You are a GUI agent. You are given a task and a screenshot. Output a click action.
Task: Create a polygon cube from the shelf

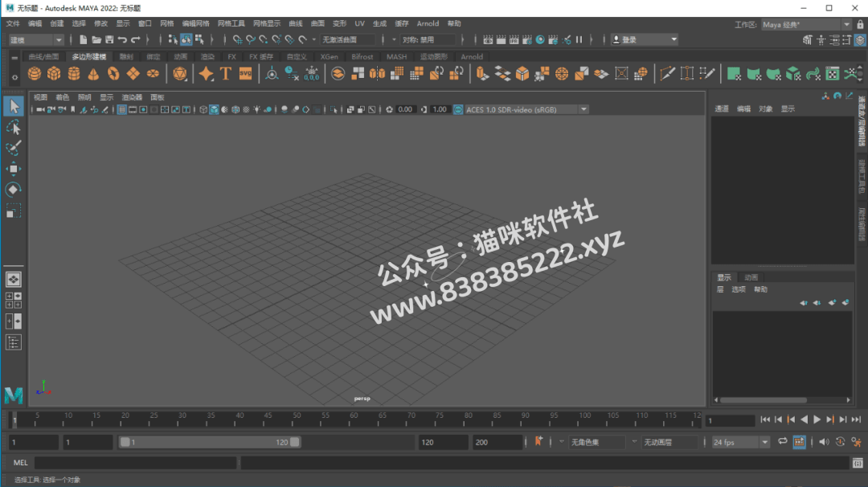(x=54, y=74)
